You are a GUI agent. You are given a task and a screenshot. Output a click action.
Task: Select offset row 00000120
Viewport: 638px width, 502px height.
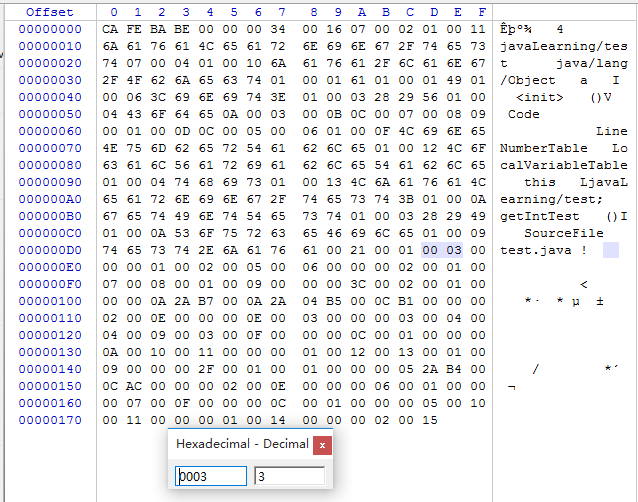point(50,335)
